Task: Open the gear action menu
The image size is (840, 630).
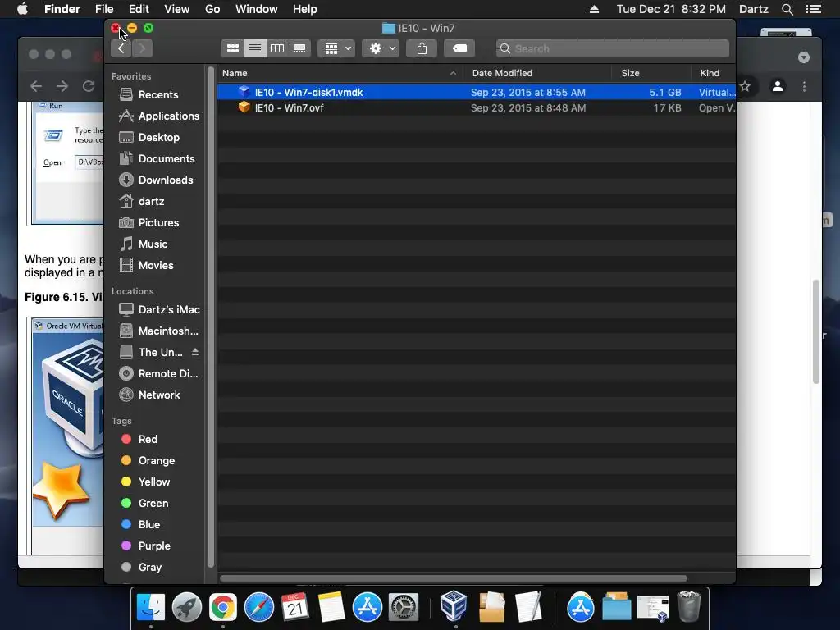Action: tap(381, 48)
